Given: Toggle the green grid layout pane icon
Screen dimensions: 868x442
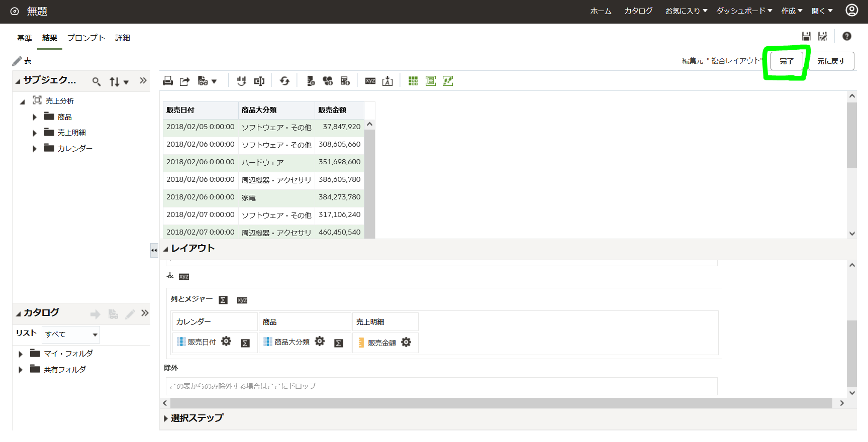Looking at the screenshot, I should (413, 81).
